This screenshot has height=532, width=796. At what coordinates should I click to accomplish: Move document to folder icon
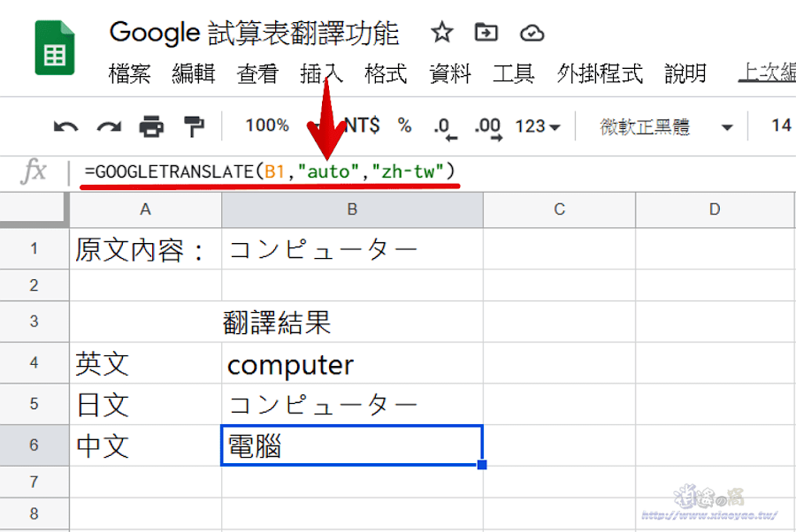pyautogui.click(x=486, y=33)
